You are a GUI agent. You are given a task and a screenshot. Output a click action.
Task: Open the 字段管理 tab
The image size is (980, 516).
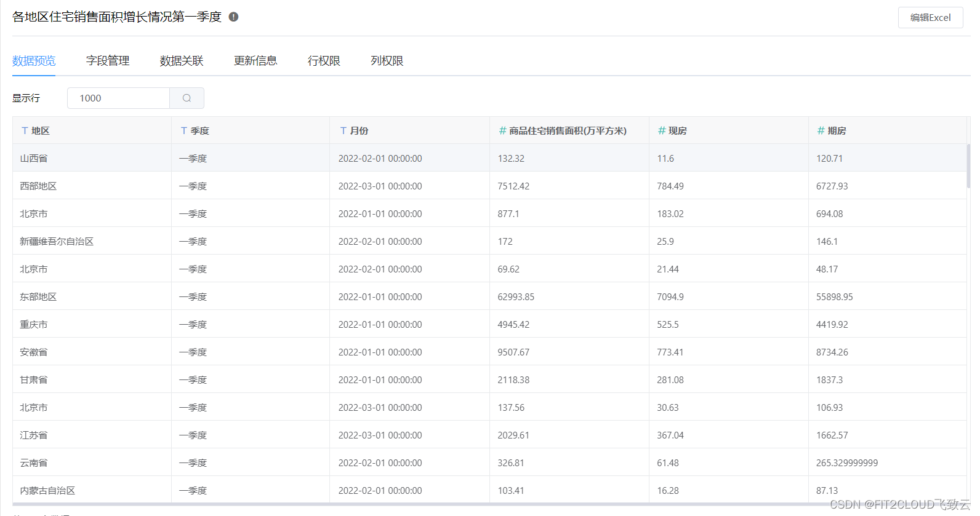108,61
